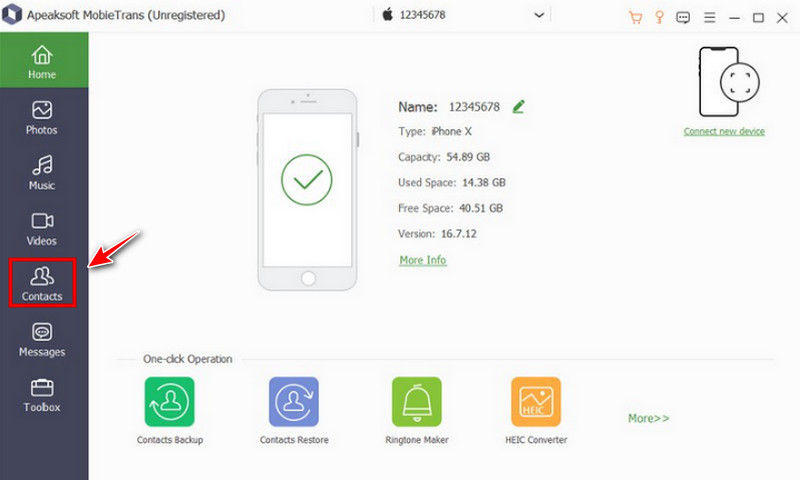Open the feedback chat bubble icon
This screenshot has width=800, height=480.
[x=683, y=18]
